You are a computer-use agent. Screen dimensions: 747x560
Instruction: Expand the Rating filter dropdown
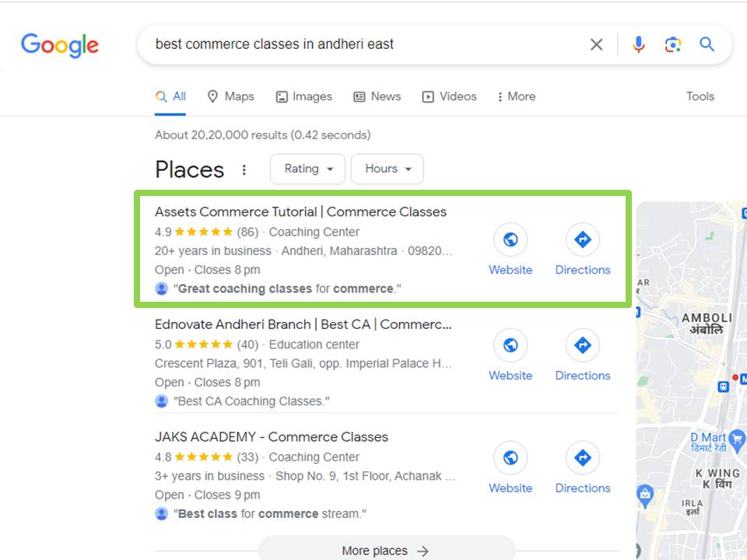[x=308, y=169]
